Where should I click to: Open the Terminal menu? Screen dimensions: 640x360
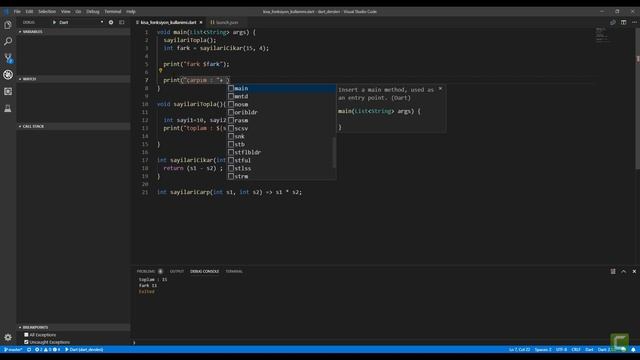[113, 12]
